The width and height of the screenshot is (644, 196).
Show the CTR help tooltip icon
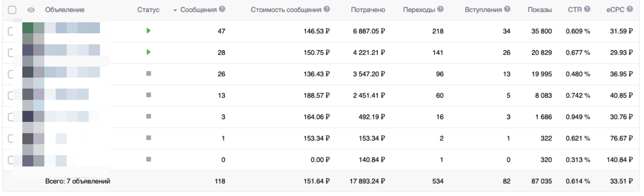click(x=587, y=9)
